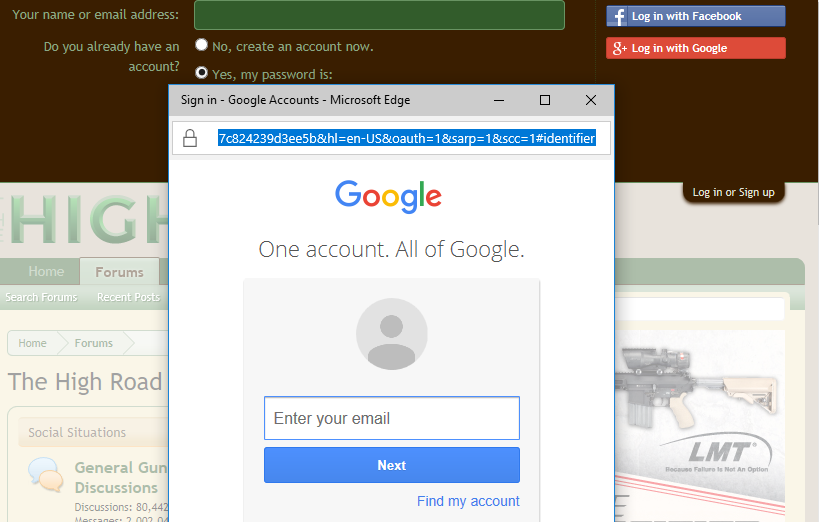Image resolution: width=819 pixels, height=522 pixels.
Task: Open the 'Find my account' link
Action: click(468, 501)
